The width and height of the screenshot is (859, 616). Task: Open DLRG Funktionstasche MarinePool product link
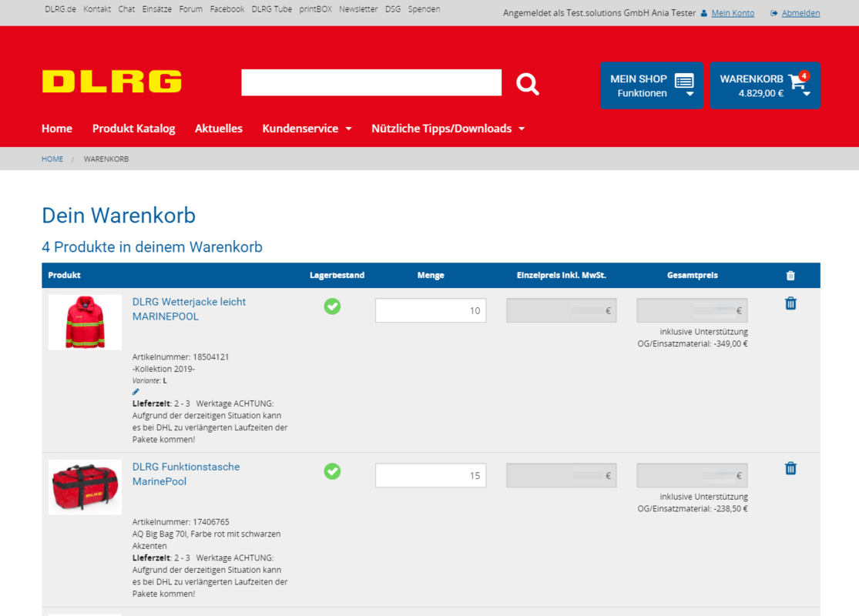pos(186,474)
